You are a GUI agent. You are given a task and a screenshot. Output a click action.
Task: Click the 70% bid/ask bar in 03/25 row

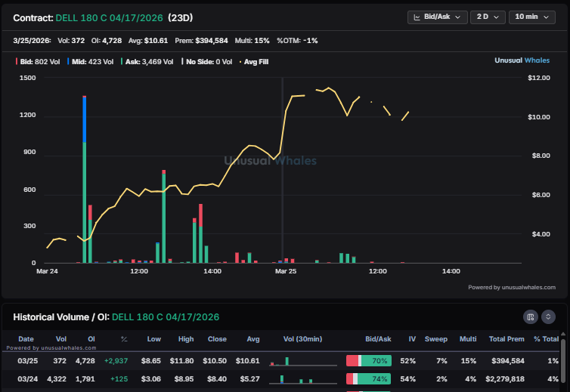pyautogui.click(x=369, y=361)
